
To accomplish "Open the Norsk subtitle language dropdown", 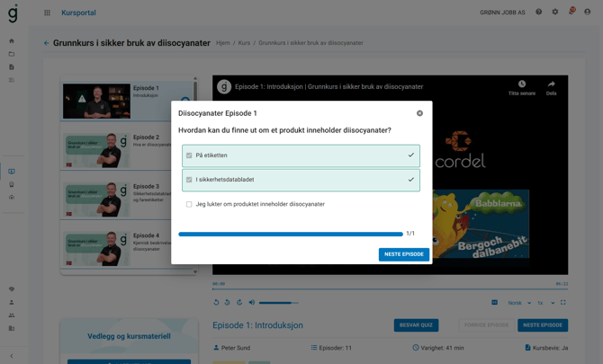I will click(519, 303).
